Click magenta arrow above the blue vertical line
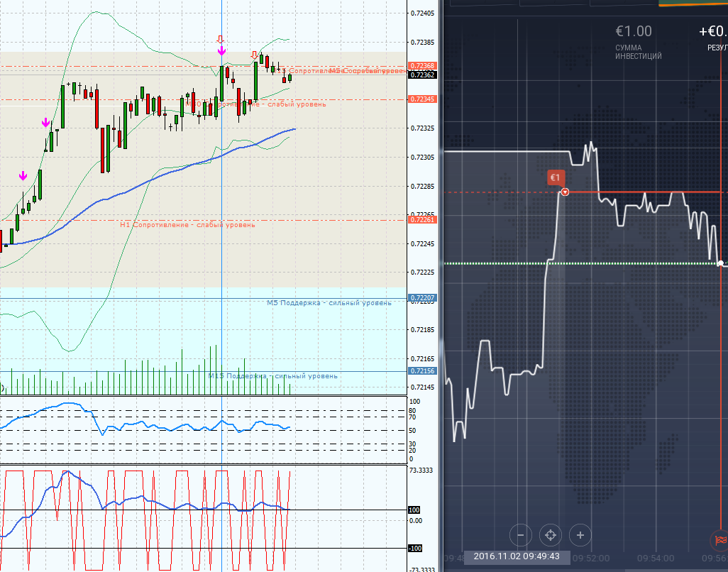The image size is (728, 572). coord(221,50)
